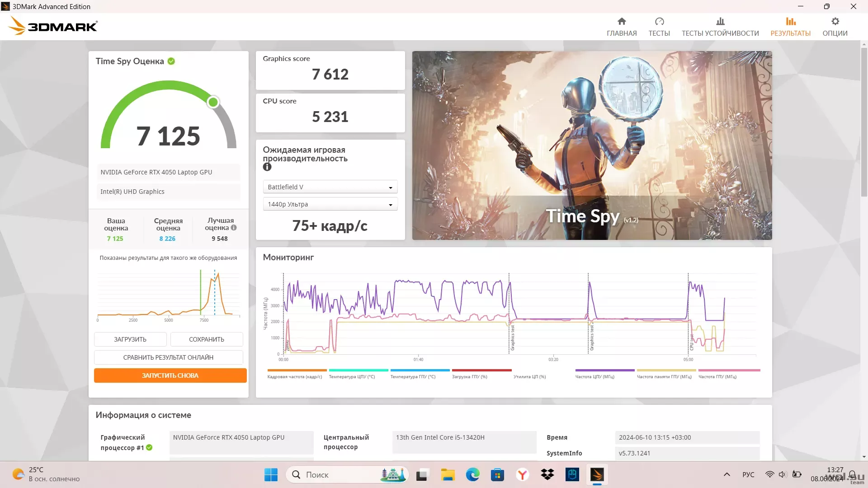
Task: Click the Time Spy artwork image
Action: coord(592,145)
